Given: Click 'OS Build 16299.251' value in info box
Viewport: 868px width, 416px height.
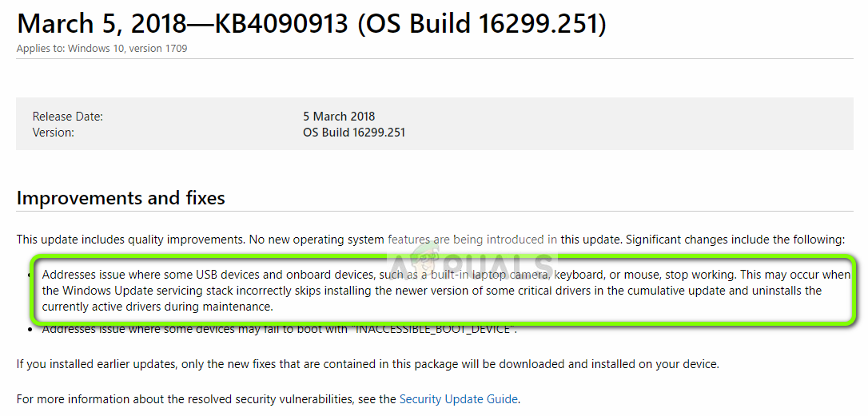Looking at the screenshot, I should [x=354, y=133].
